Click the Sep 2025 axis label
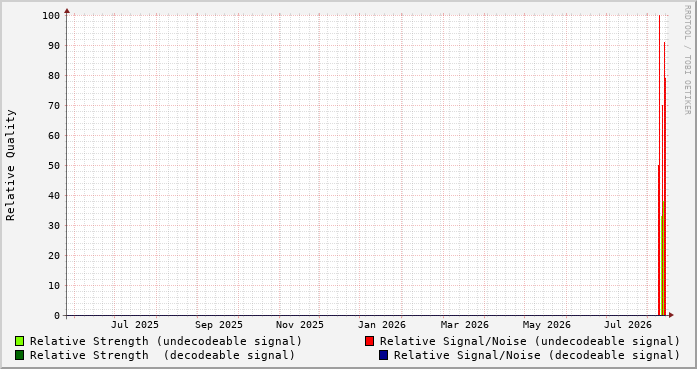This screenshot has height=369, width=697. pyautogui.click(x=219, y=325)
